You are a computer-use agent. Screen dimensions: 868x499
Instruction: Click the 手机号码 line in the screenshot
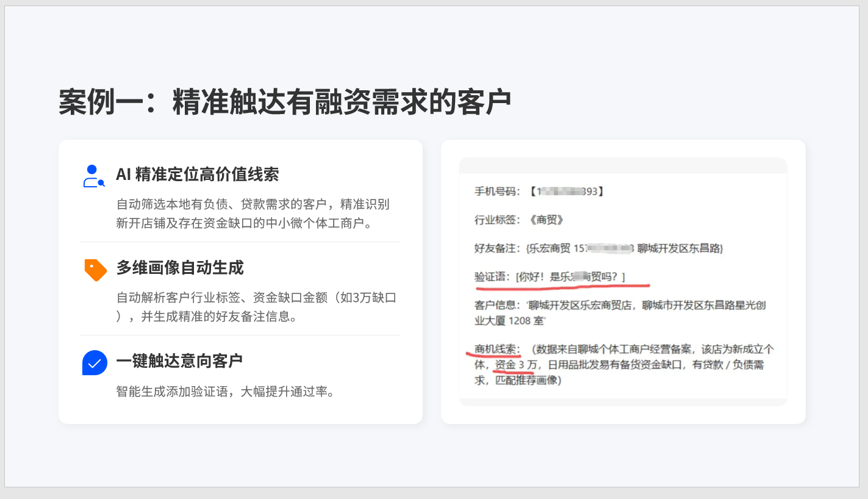click(539, 192)
